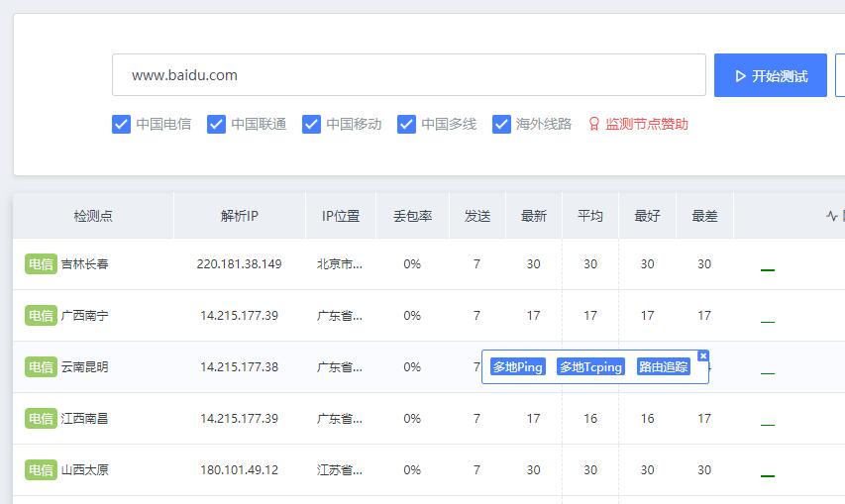The image size is (845, 504).
Task: Click the IP位置 column header
Action: pyautogui.click(x=341, y=216)
